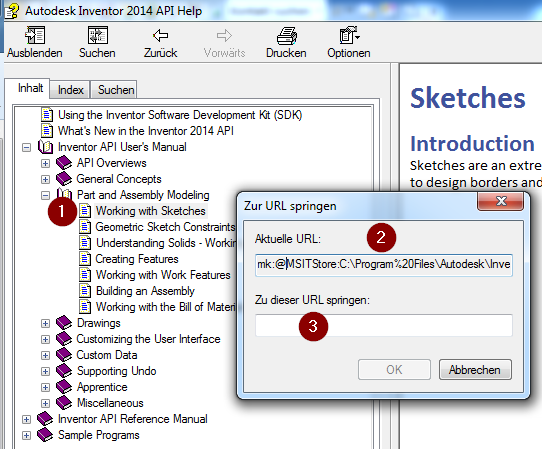Expand the Supporting Undo node
This screenshot has height=449, width=542.
point(45,372)
